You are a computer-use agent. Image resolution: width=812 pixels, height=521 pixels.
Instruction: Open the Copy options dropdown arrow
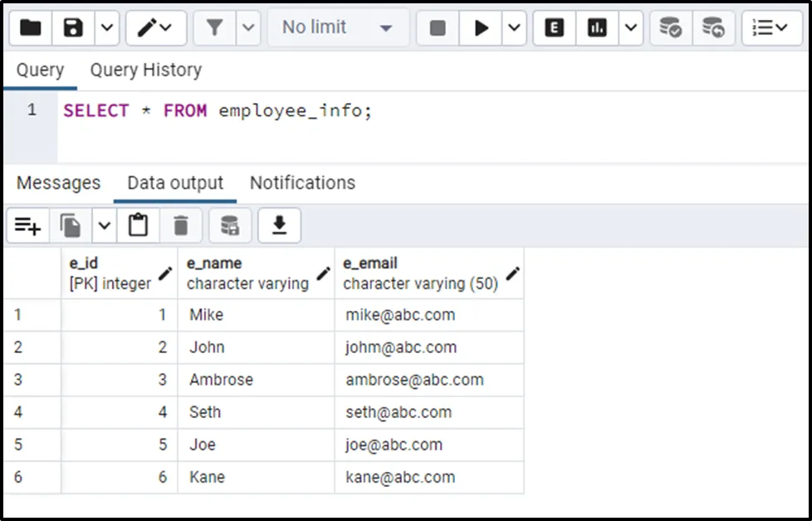click(x=104, y=225)
